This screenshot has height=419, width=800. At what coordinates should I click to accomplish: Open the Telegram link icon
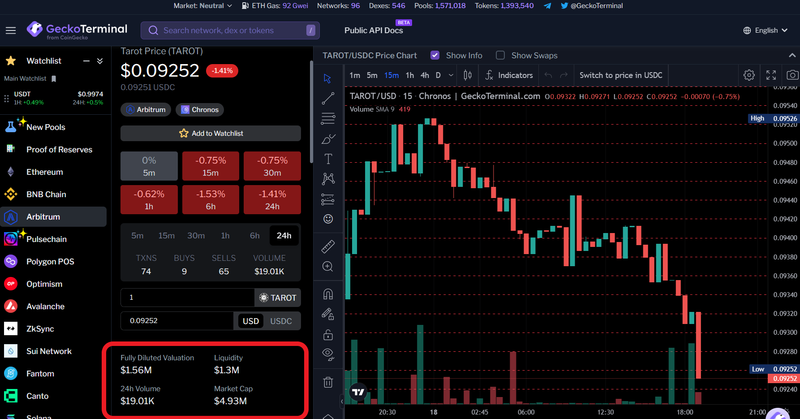(547, 6)
